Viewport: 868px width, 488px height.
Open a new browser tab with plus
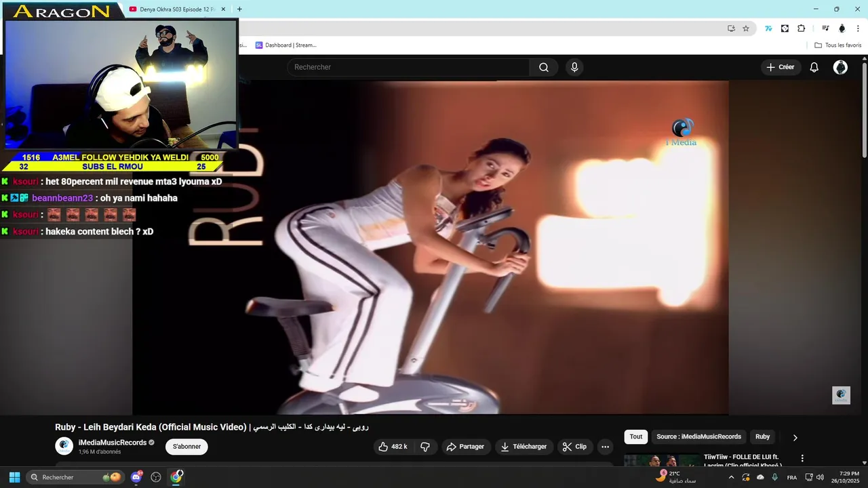239,9
